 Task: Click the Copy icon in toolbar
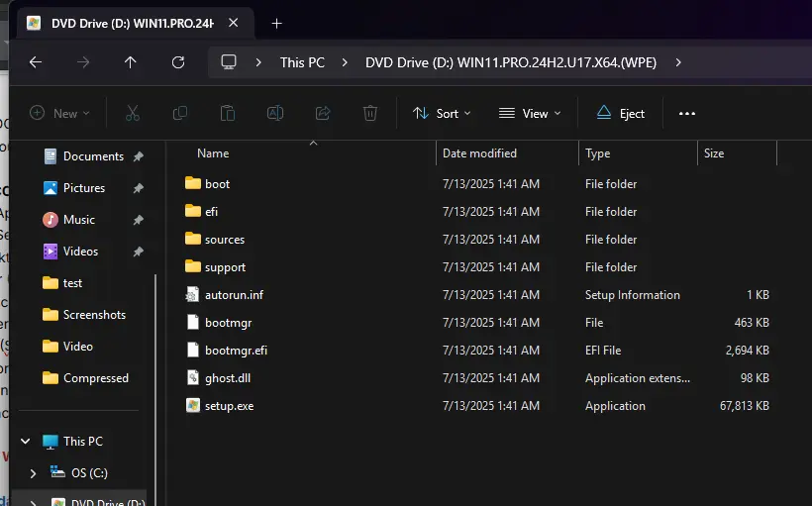[x=179, y=113]
